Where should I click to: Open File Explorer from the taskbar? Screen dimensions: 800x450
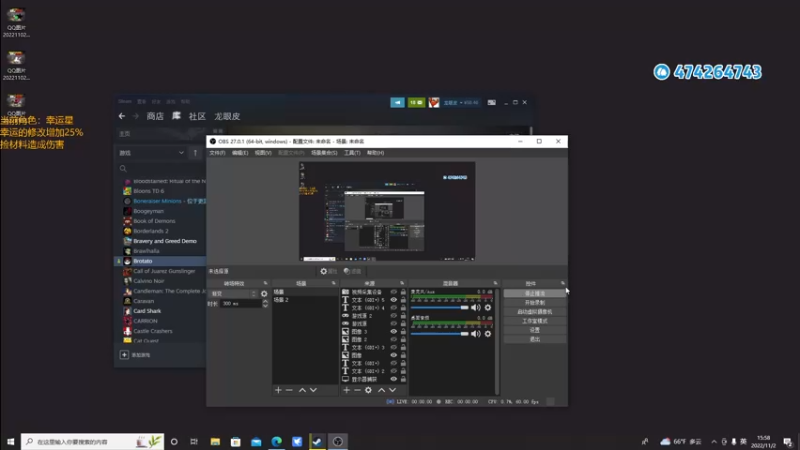(x=215, y=441)
